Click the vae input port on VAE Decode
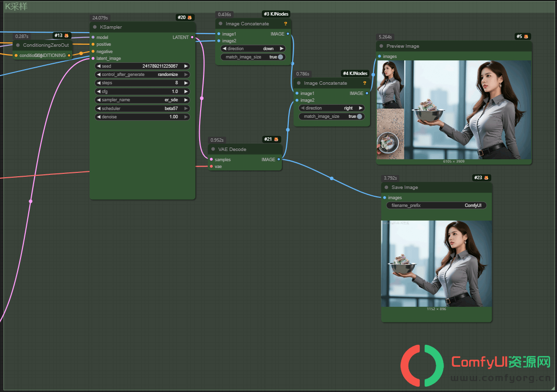 (x=211, y=167)
